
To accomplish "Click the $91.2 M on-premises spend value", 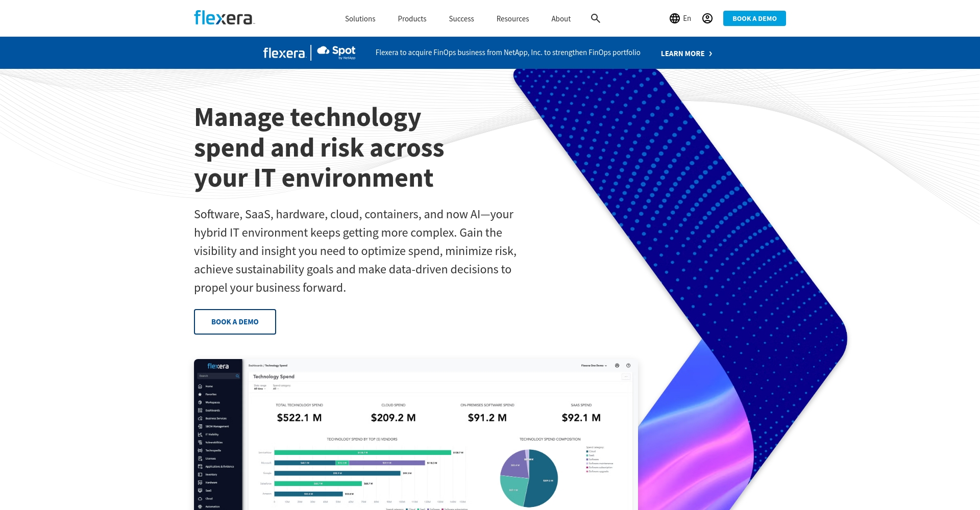I will 487,418.
